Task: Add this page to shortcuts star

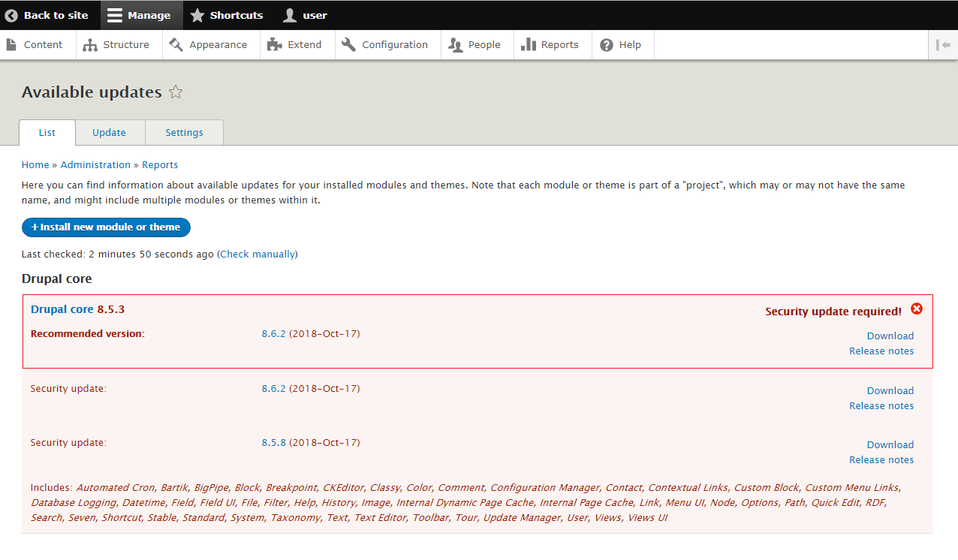Action: (176, 92)
